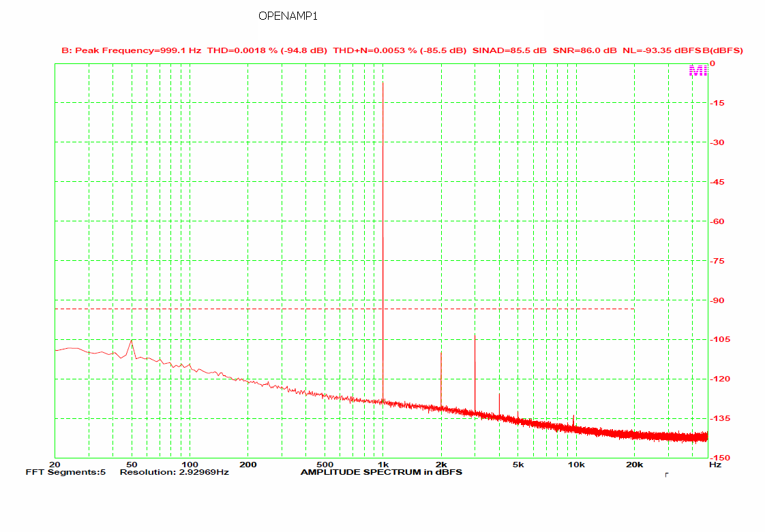
Task: Click the 2k frequency axis label
Action: click(441, 465)
